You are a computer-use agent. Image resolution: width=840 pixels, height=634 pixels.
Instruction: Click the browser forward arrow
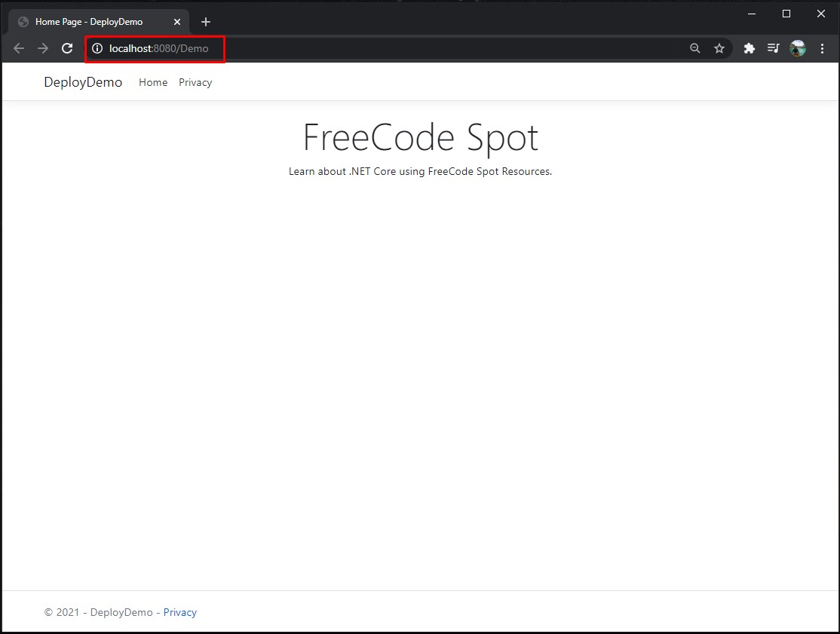[43, 48]
